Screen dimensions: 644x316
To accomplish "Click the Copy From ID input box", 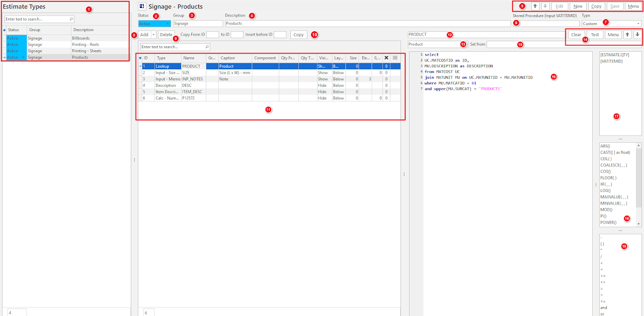I will (x=213, y=35).
